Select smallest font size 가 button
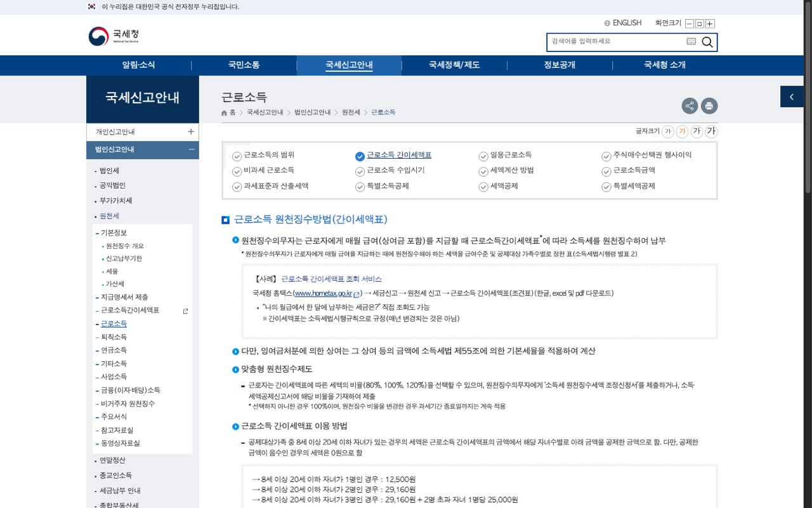 tap(667, 131)
